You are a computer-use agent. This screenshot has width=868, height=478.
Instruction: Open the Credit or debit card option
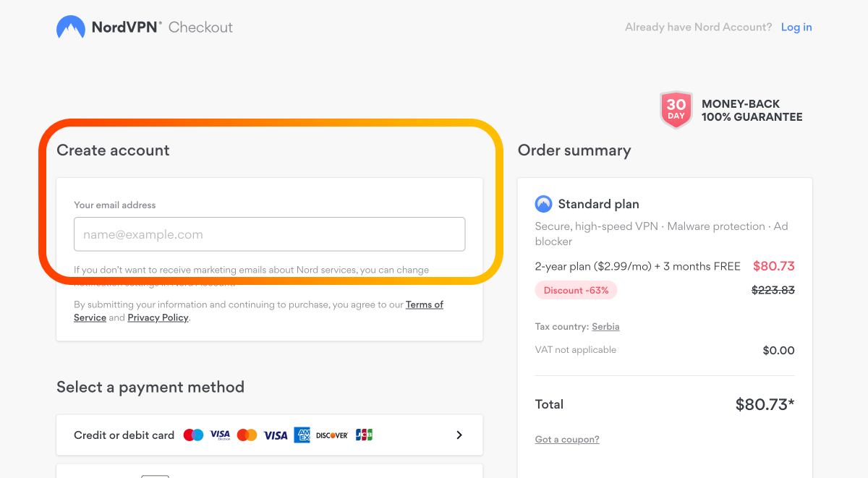coord(269,435)
